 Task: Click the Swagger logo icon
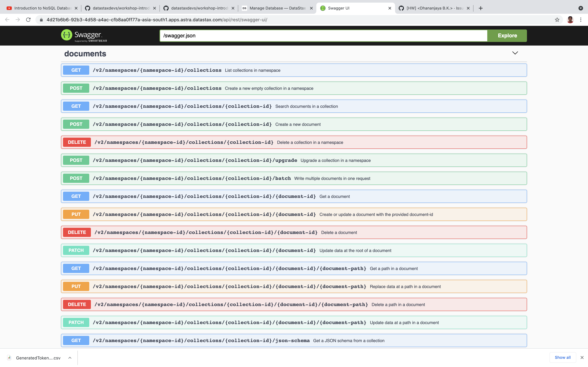[67, 35]
